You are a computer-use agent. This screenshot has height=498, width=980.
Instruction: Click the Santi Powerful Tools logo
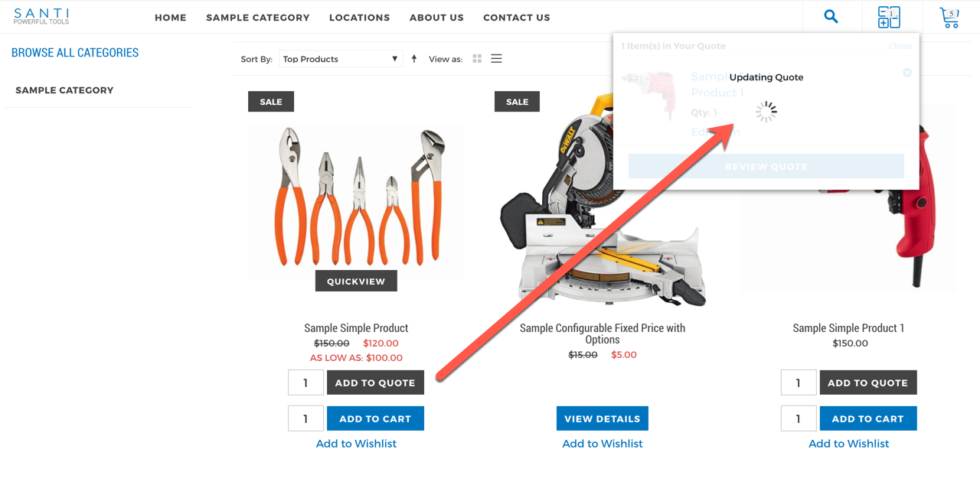coord(41,16)
